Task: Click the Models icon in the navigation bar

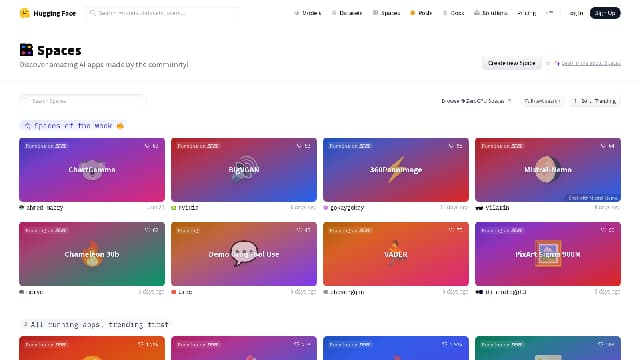Action: tap(297, 13)
